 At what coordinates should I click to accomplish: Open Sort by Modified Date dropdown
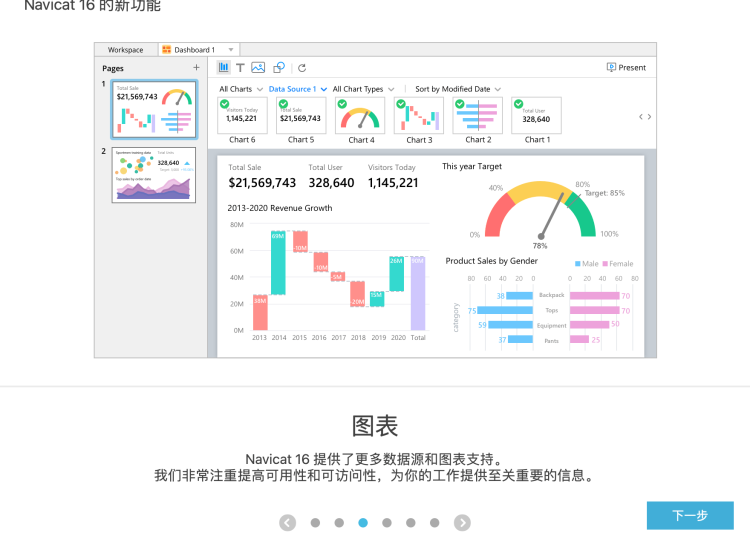click(458, 89)
